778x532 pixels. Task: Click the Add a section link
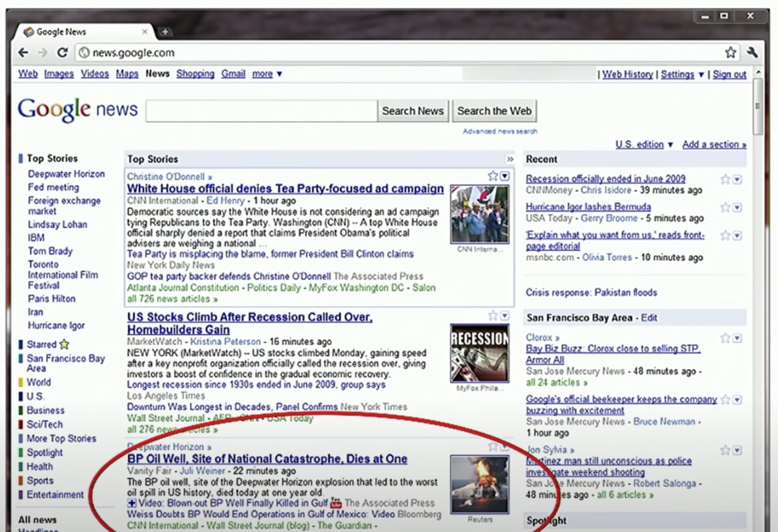(x=714, y=145)
